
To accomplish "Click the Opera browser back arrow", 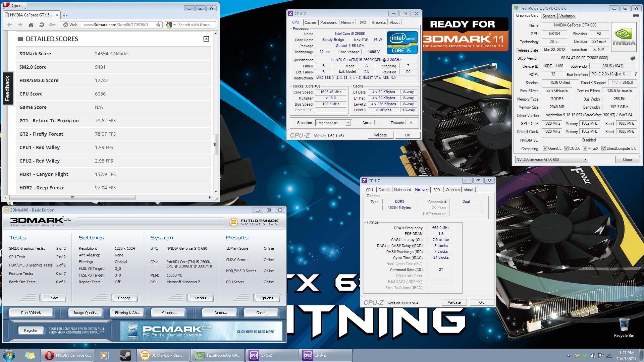I will pos(9,24).
